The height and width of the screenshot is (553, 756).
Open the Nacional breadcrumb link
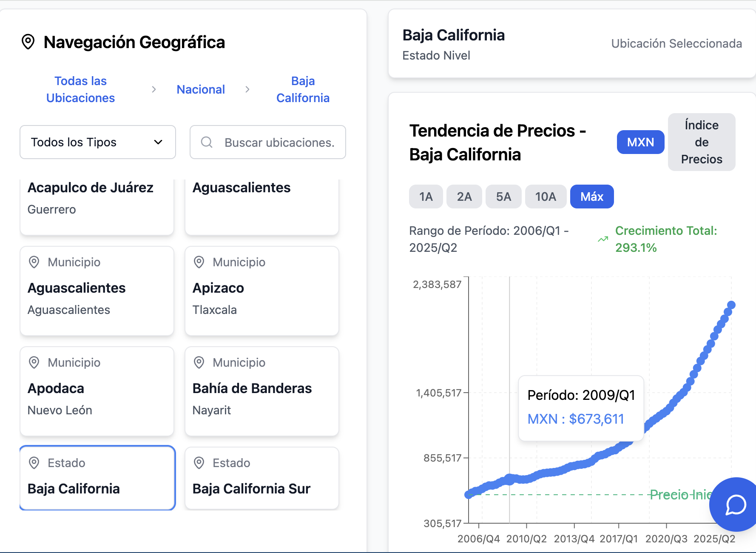(x=200, y=89)
